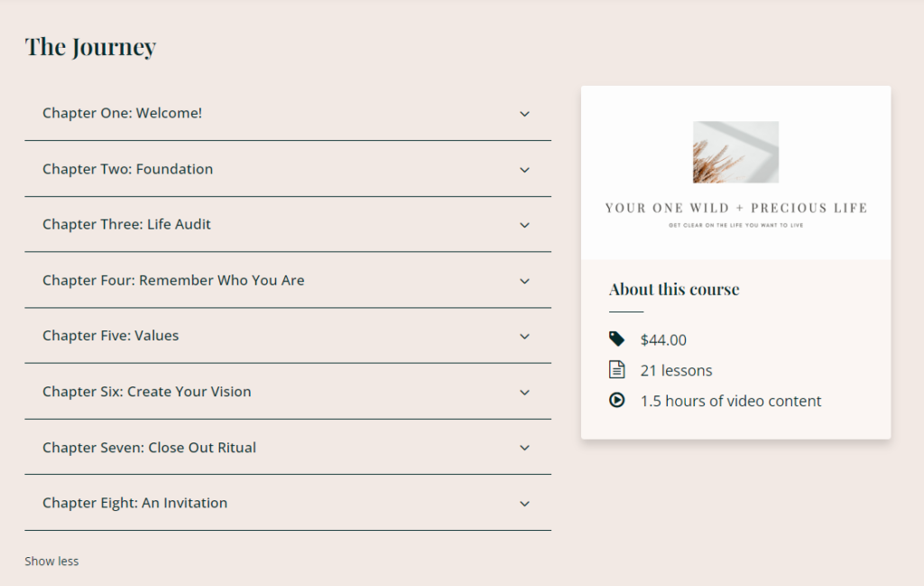Expand Chapter Four chevron arrow

pyautogui.click(x=524, y=281)
